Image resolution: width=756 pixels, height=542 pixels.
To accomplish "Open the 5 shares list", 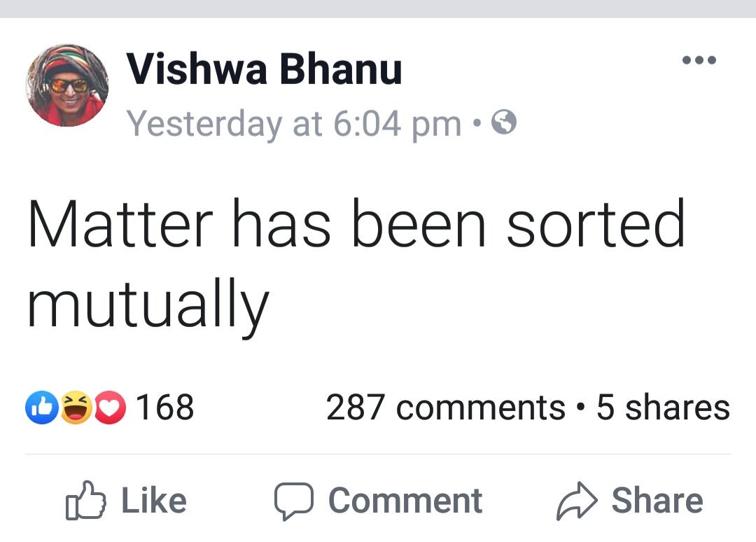I will (x=662, y=408).
